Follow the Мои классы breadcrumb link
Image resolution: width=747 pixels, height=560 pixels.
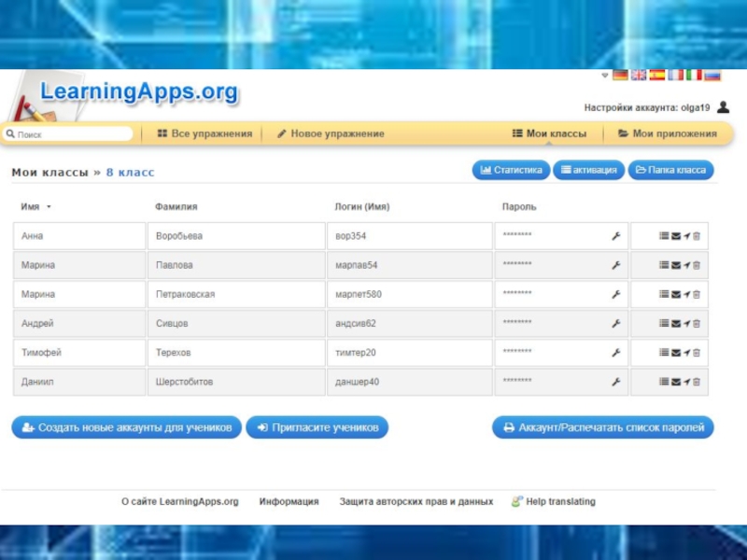pyautogui.click(x=49, y=173)
